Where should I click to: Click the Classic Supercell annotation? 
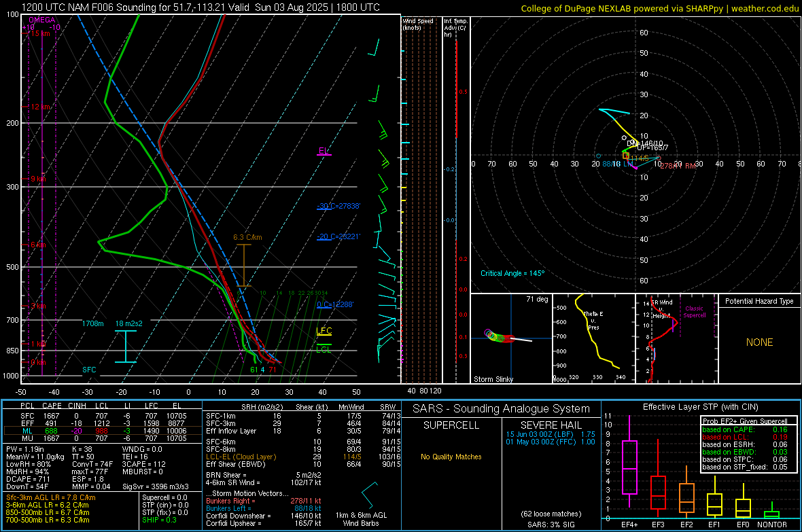coord(695,312)
